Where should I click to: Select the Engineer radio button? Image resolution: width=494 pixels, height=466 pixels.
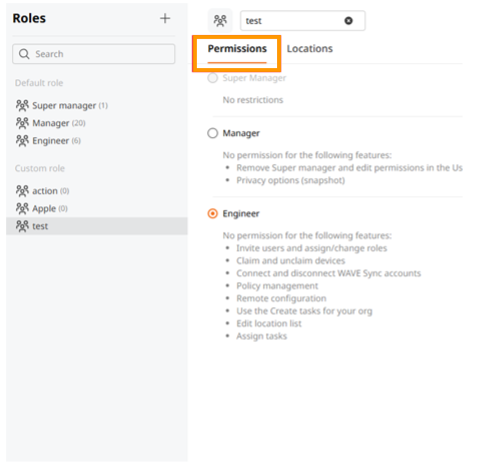(x=213, y=213)
